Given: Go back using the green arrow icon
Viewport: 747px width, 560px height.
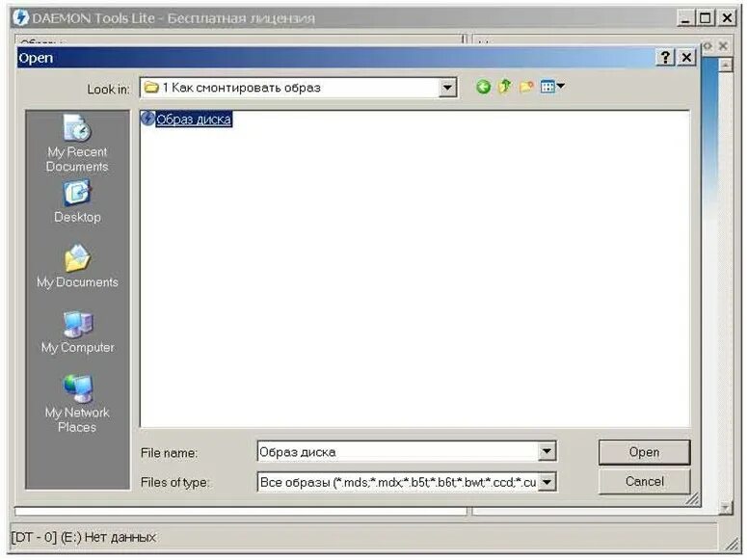Looking at the screenshot, I should (483, 87).
